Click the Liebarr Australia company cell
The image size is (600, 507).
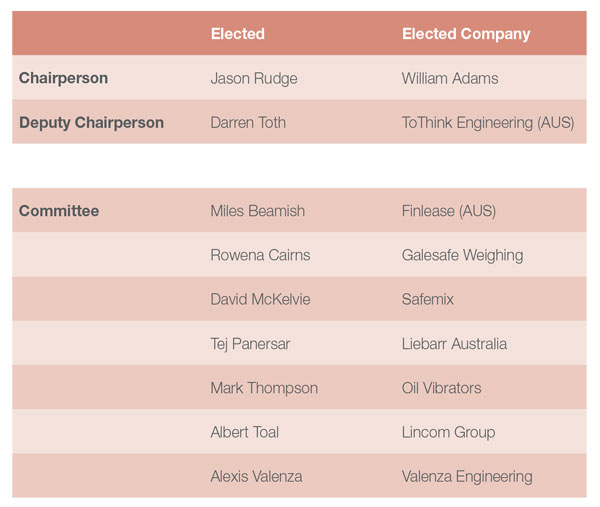[x=454, y=344]
